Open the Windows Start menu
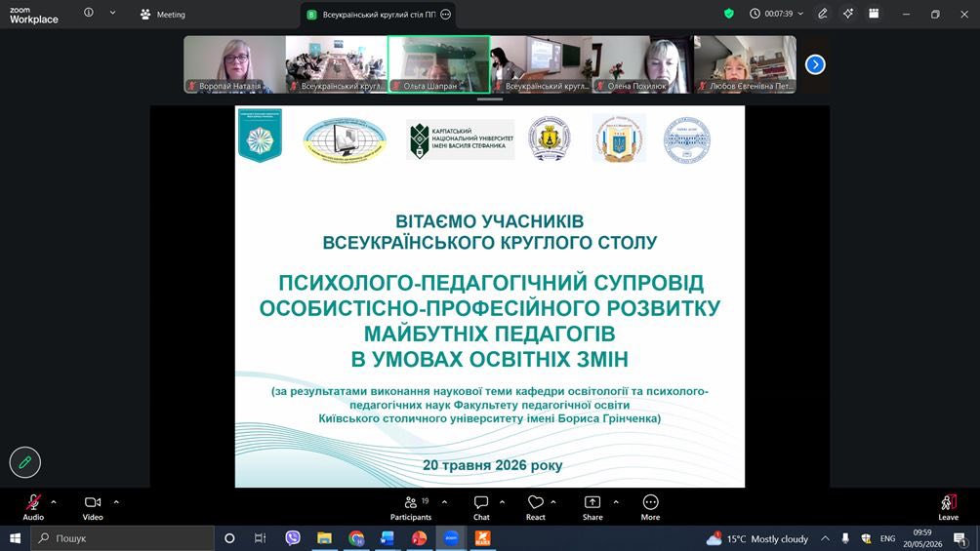This screenshot has width=980, height=551. pyautogui.click(x=15, y=538)
